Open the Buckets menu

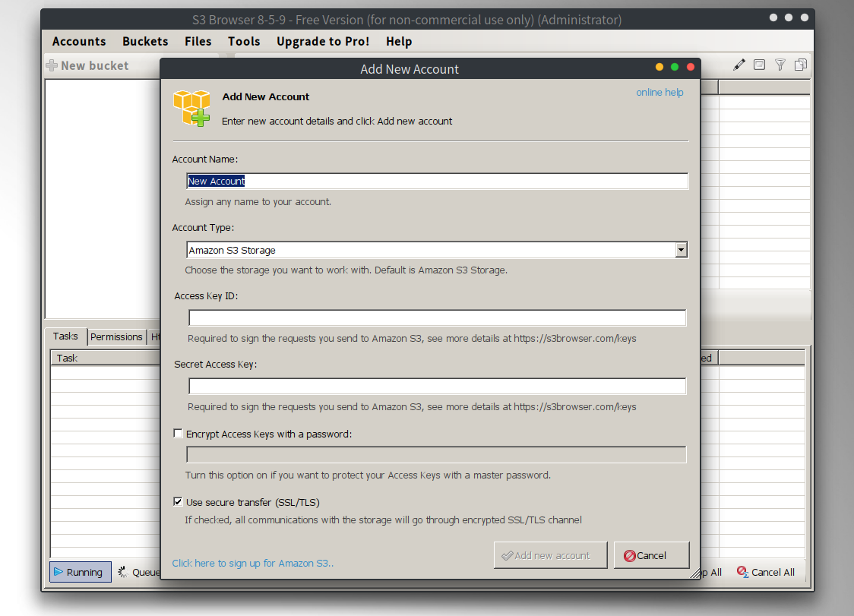click(x=145, y=42)
